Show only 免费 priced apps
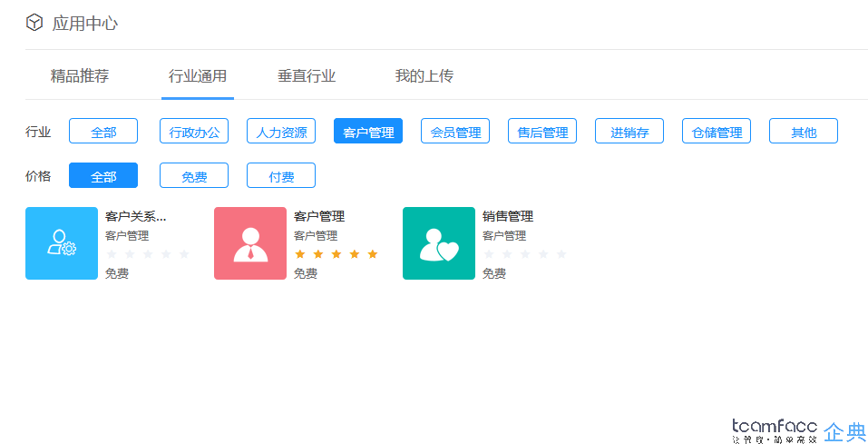868x444 pixels. point(194,176)
